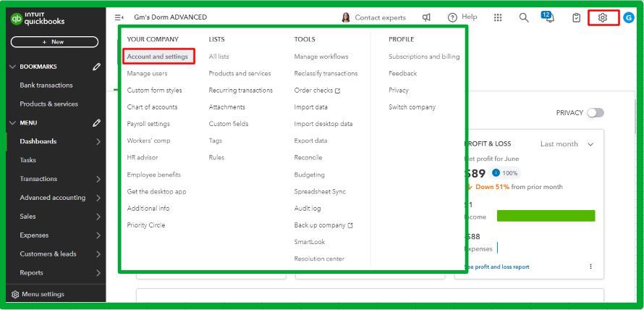Select Privacy under Profile
Screen dimensions: 644x310
(x=399, y=90)
